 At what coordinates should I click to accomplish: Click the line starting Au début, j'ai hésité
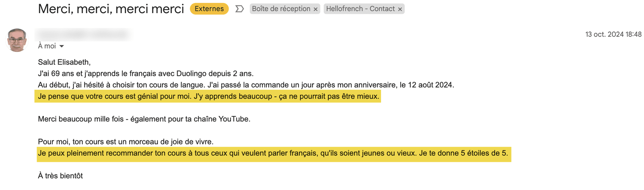point(245,85)
